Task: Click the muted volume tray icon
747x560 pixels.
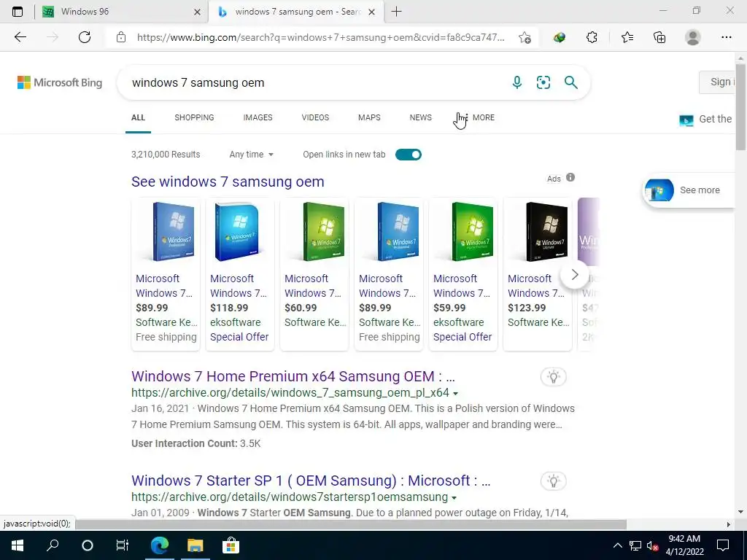Action: click(x=652, y=545)
